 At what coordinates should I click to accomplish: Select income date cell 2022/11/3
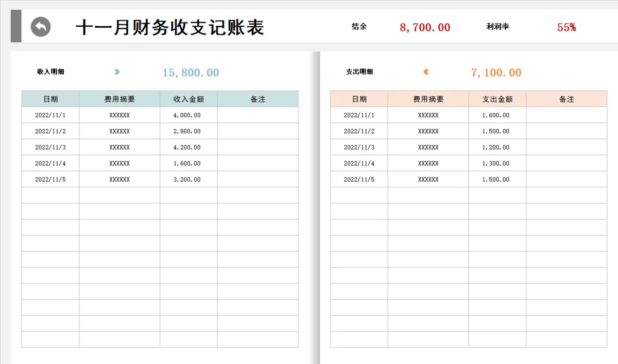coord(50,147)
